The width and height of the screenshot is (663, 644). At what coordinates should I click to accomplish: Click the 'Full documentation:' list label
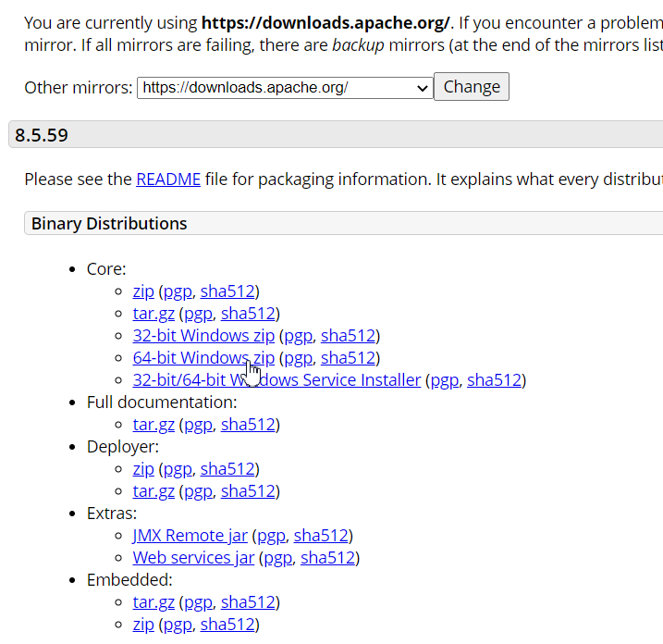pos(162,402)
